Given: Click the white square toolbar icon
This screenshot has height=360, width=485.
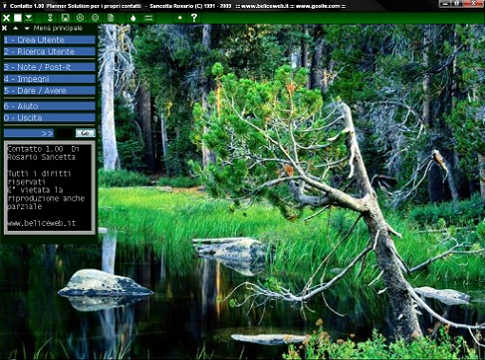Looking at the screenshot, I should pos(18,18).
